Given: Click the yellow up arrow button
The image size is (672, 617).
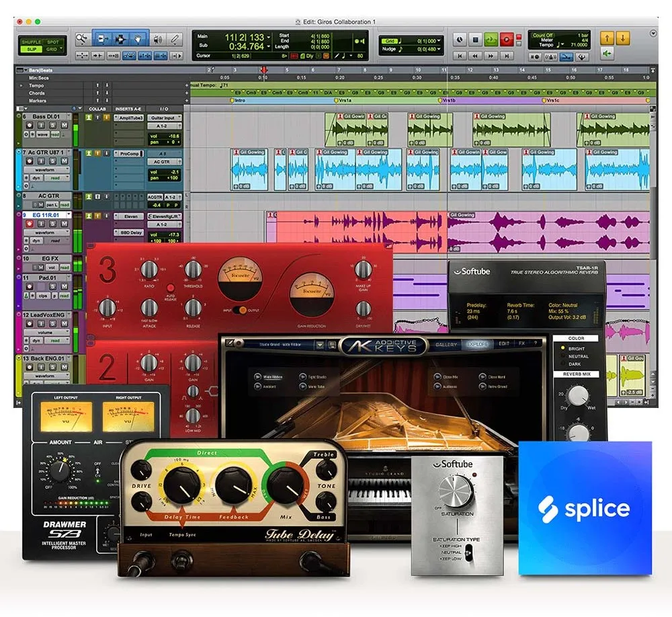Looking at the screenshot, I should [x=607, y=38].
